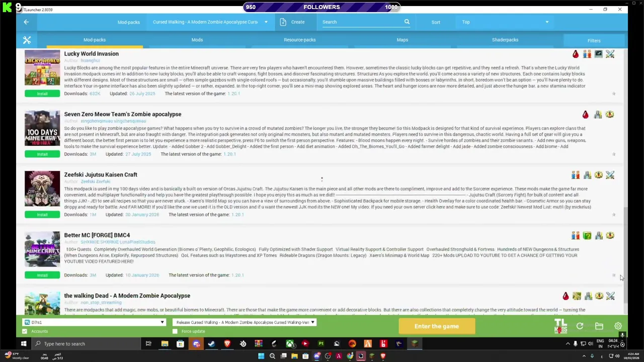The width and height of the screenshot is (644, 362).
Task: Open the wrench and screwdriver tools icon
Action: [27, 40]
